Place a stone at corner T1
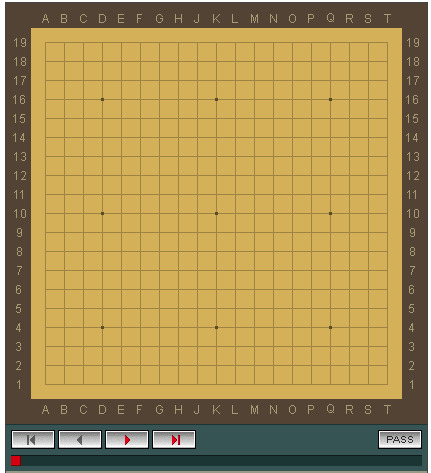This screenshot has height=473, width=431. (x=387, y=384)
